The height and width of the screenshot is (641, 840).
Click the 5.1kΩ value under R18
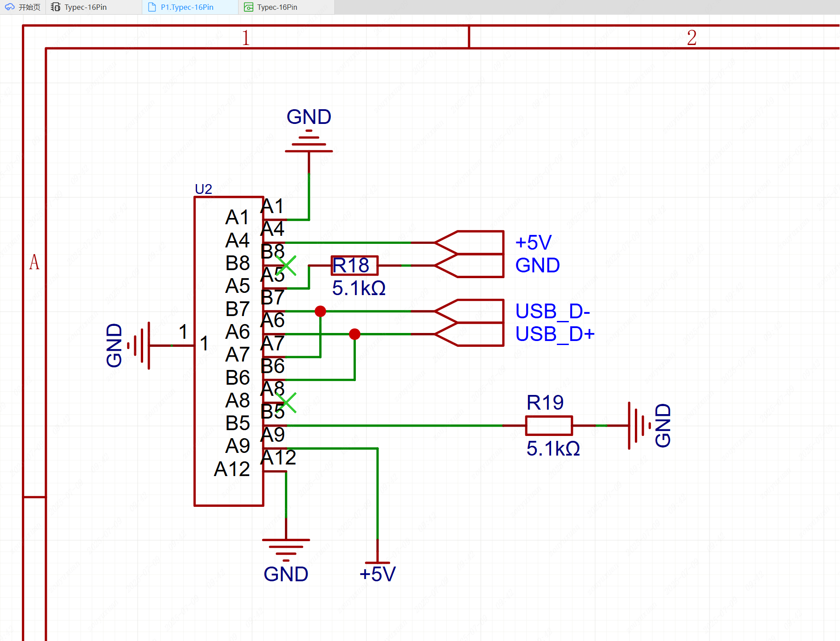tap(358, 288)
